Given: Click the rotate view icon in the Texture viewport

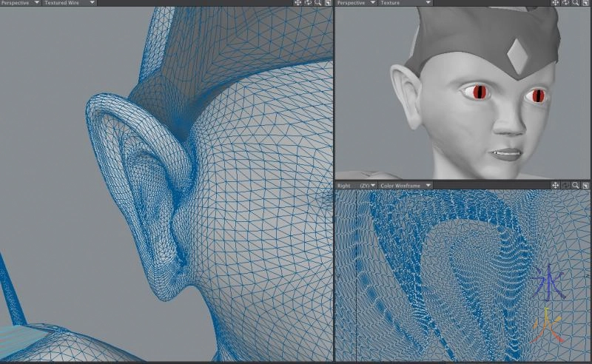Looking at the screenshot, I should [x=565, y=3].
